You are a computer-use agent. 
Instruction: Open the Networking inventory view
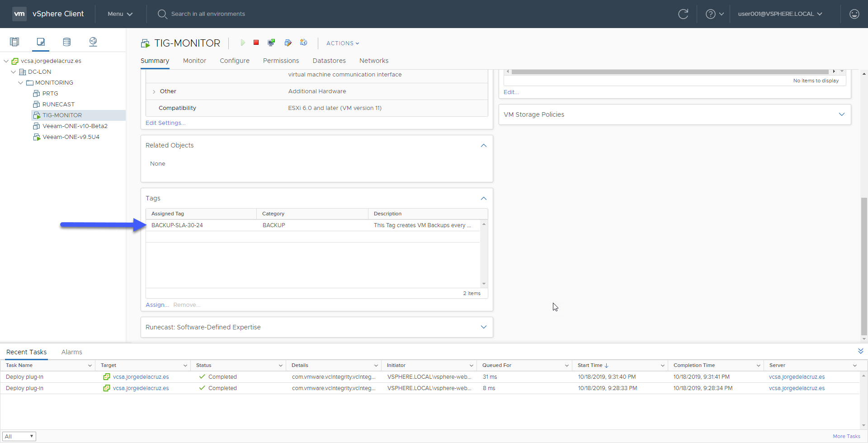click(93, 42)
